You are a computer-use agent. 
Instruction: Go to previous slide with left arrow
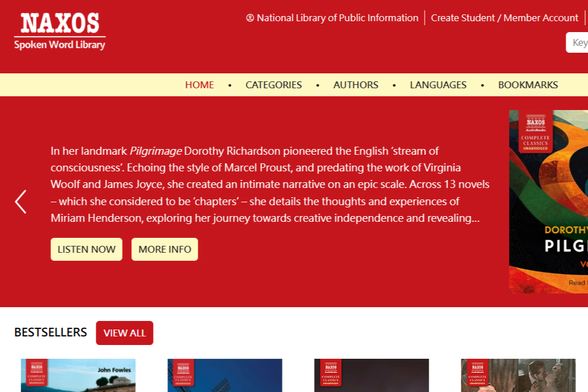pyautogui.click(x=21, y=201)
